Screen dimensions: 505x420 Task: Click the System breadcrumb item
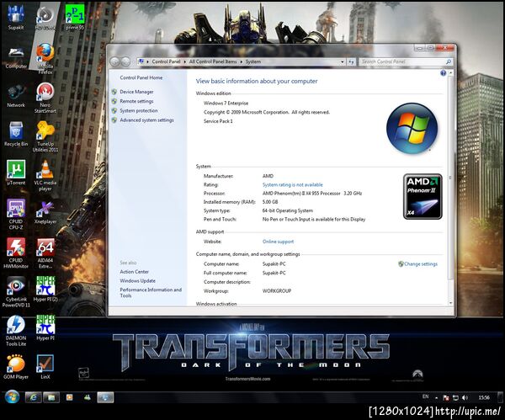pyautogui.click(x=253, y=61)
